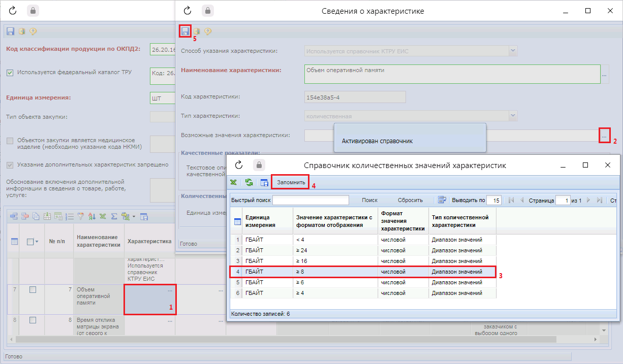Screen dimensions: 623x364
Task: Open the 'Тип характеристики' dropdown arrow
Action: tap(513, 116)
